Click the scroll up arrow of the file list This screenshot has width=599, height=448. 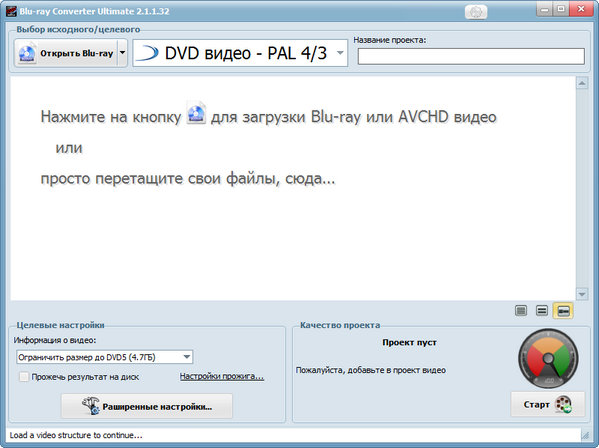click(x=582, y=83)
